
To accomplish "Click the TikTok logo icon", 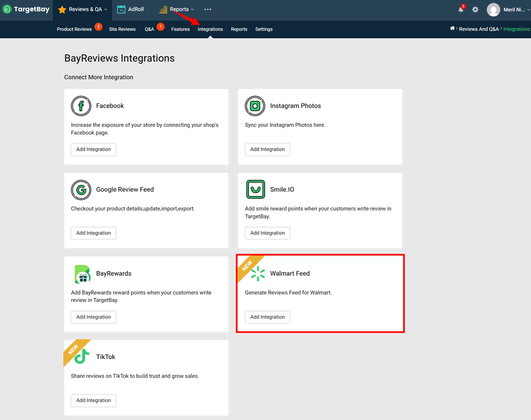I will click(82, 356).
